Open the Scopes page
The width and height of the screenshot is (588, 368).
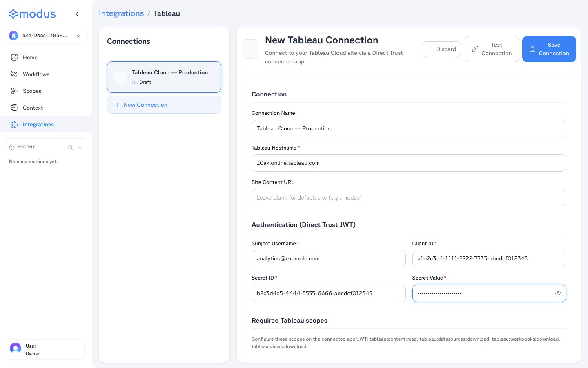pyautogui.click(x=46, y=91)
